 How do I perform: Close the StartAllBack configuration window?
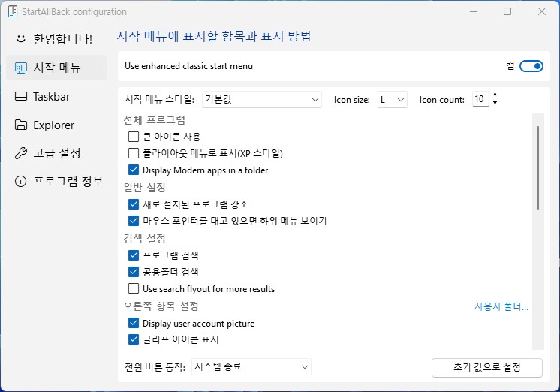tap(542, 11)
